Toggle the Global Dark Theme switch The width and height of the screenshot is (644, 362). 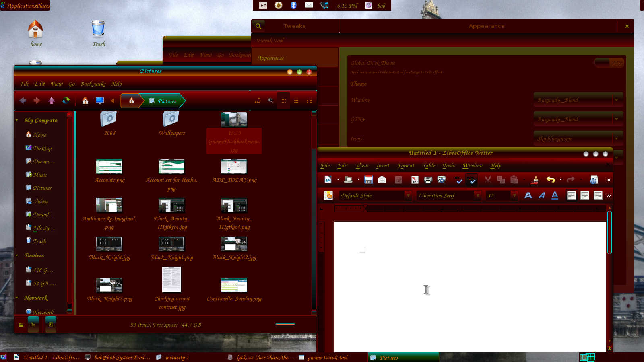pyautogui.click(x=609, y=63)
